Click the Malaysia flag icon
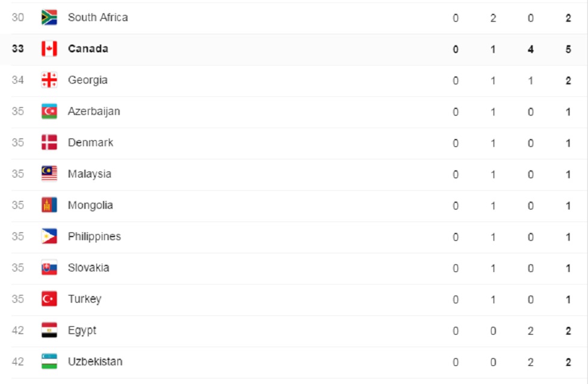This screenshot has width=588, height=384. point(49,174)
